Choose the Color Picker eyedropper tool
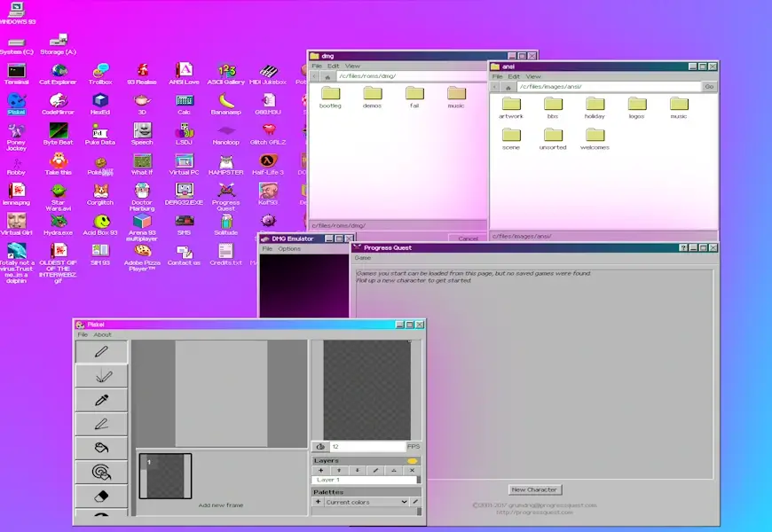 click(100, 400)
